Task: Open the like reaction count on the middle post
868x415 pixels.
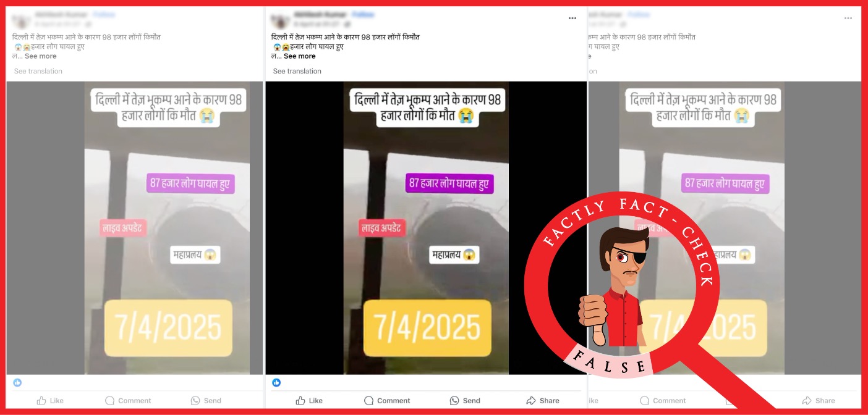Action: point(276,382)
